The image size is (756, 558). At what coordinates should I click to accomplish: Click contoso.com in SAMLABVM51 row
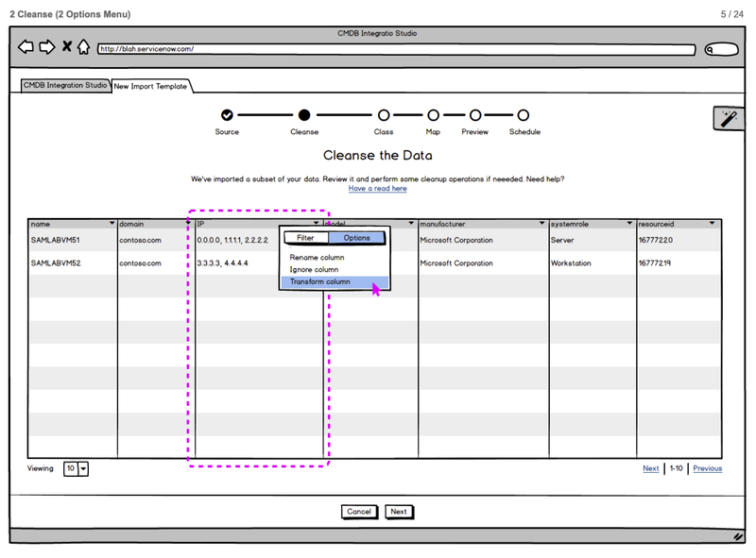(x=140, y=240)
